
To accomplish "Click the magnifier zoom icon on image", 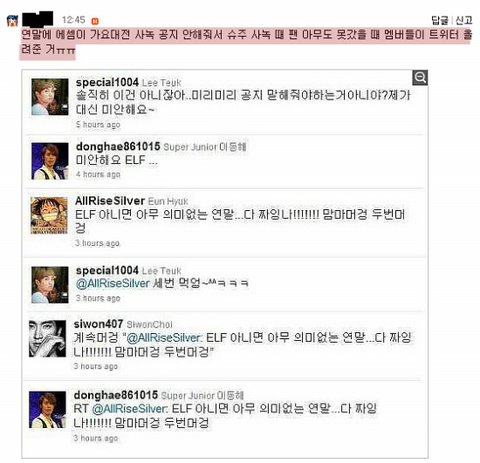I will coord(420,78).
